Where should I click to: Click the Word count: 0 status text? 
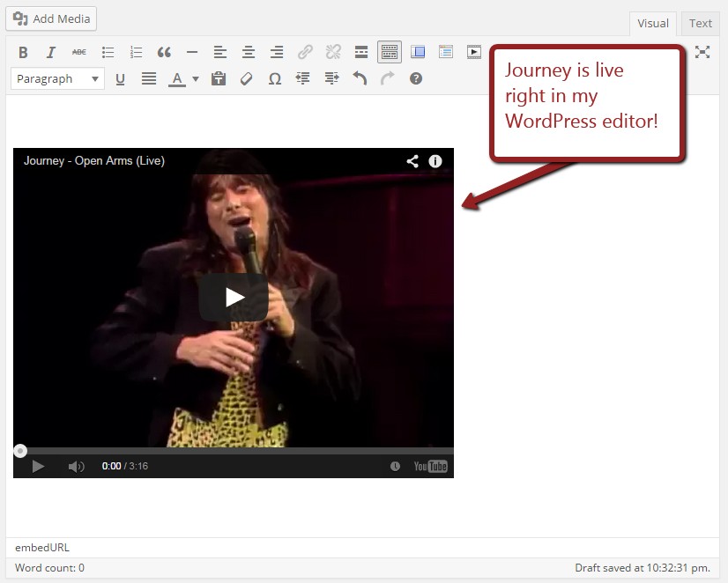point(49,568)
